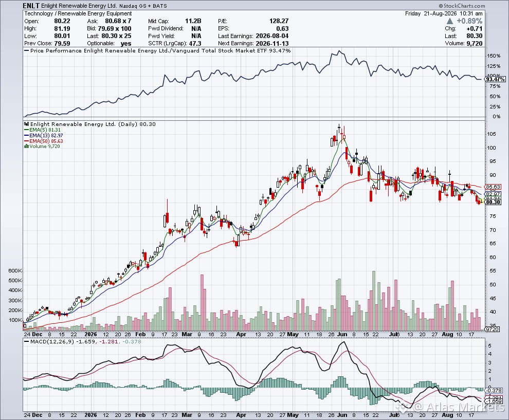
Task: Click the 9720 volume tag on right axis
Action: click(x=492, y=329)
